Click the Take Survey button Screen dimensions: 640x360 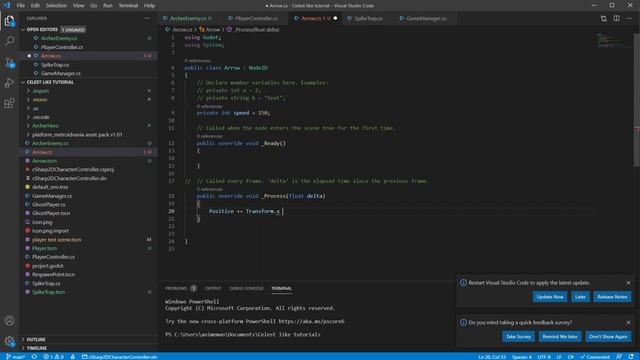(518, 337)
